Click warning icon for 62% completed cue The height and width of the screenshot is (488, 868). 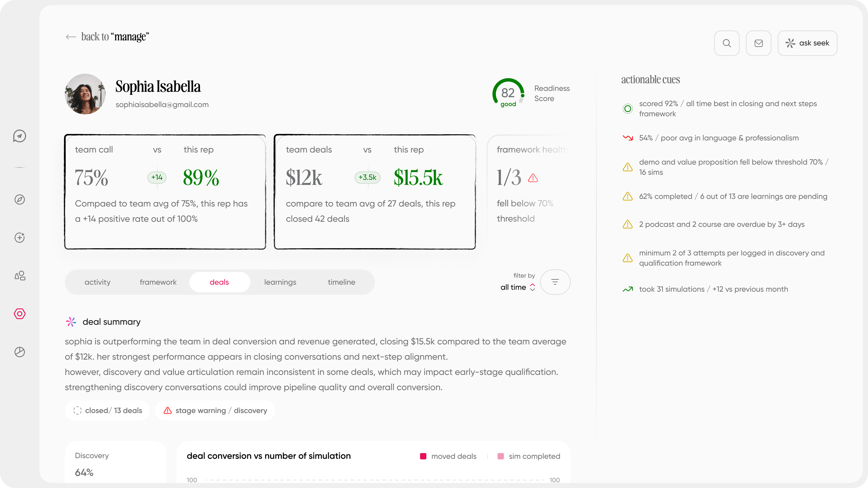click(x=627, y=196)
